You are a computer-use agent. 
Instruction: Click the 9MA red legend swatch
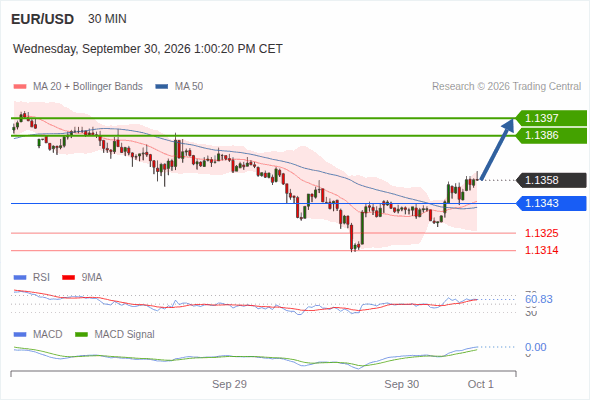tap(68, 278)
